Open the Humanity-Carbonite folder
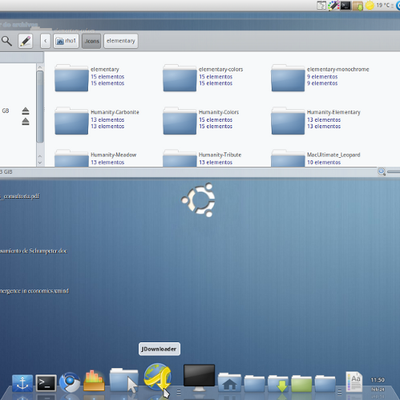Viewport: 400px width, 400px height. point(72,121)
